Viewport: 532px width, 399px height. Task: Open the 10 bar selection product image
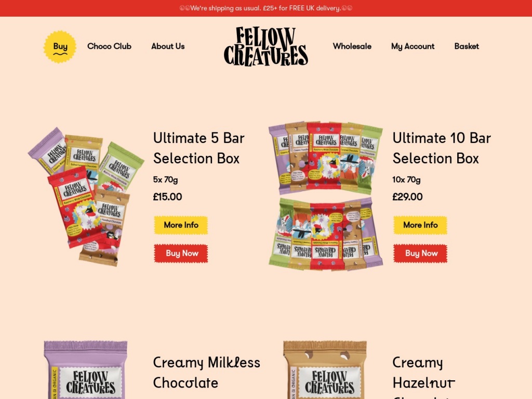tap(326, 196)
